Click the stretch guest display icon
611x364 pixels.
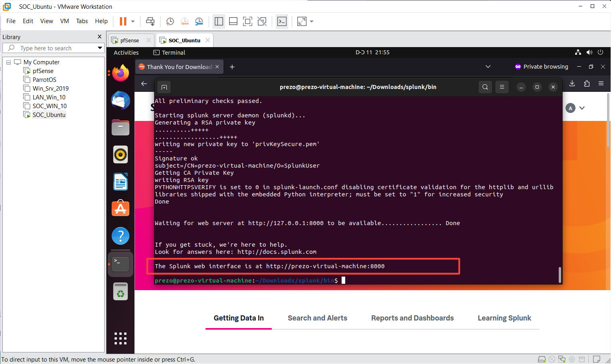point(302,22)
